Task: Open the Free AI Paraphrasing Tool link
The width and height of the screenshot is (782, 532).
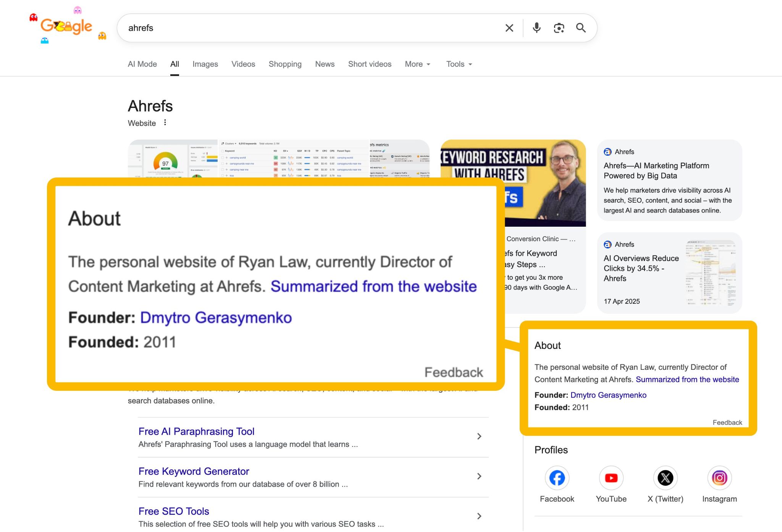Action: pyautogui.click(x=196, y=431)
